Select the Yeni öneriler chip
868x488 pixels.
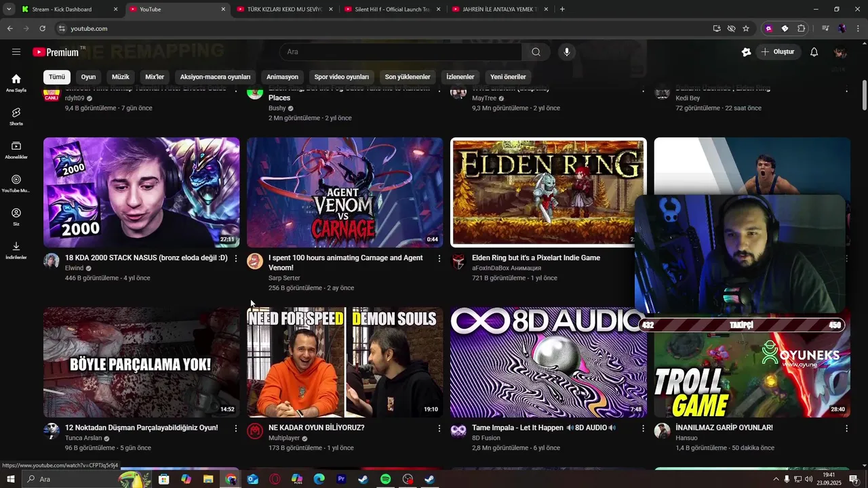click(508, 77)
